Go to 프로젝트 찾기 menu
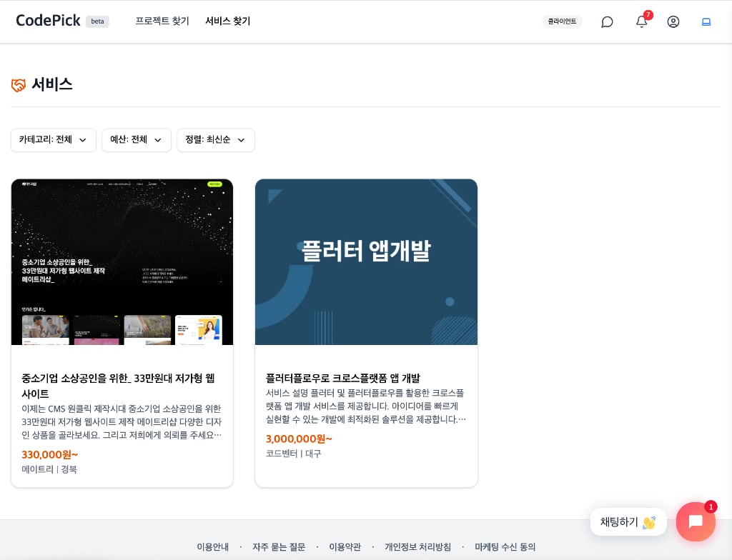732x560 pixels. tap(162, 21)
